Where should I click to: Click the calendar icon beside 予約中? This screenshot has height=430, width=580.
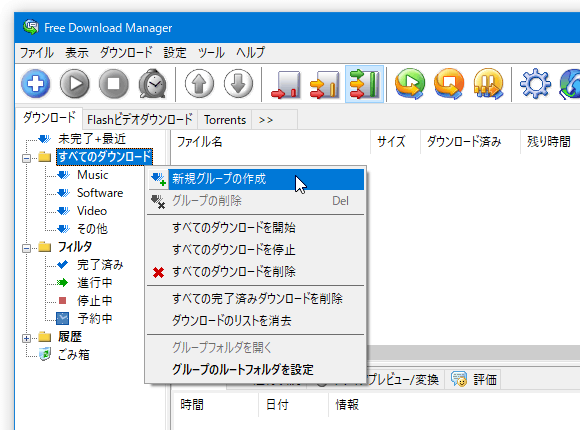[63, 318]
